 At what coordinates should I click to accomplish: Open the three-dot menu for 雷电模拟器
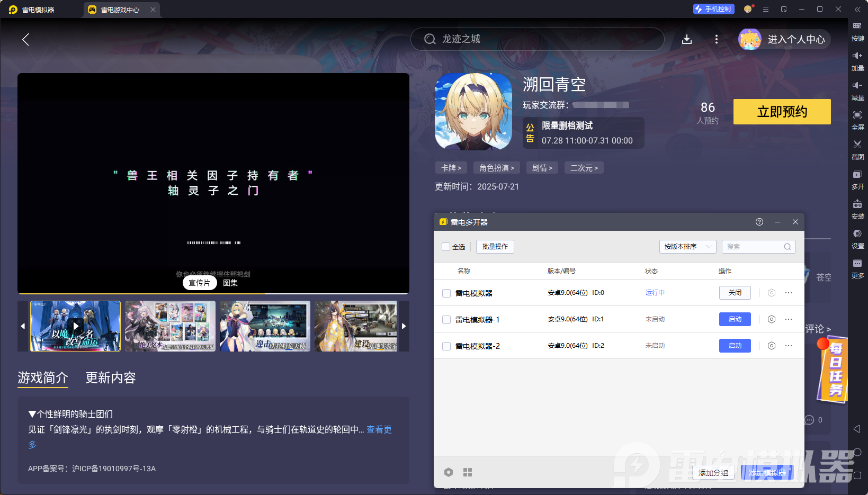[x=789, y=293]
